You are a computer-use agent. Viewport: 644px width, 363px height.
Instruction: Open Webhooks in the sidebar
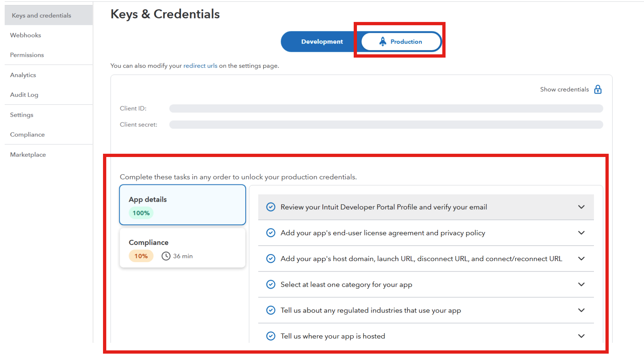26,35
